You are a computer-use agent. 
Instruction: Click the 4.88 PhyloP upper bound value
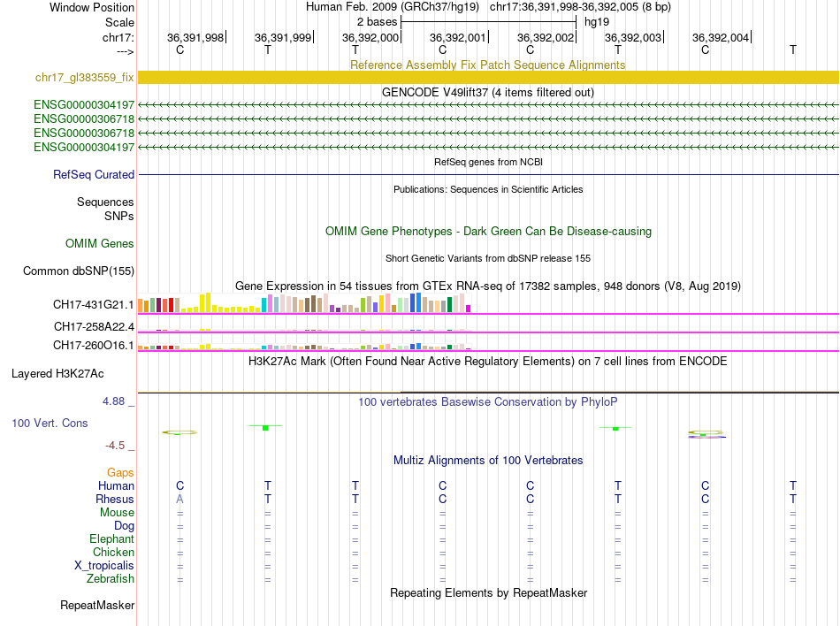coord(113,401)
